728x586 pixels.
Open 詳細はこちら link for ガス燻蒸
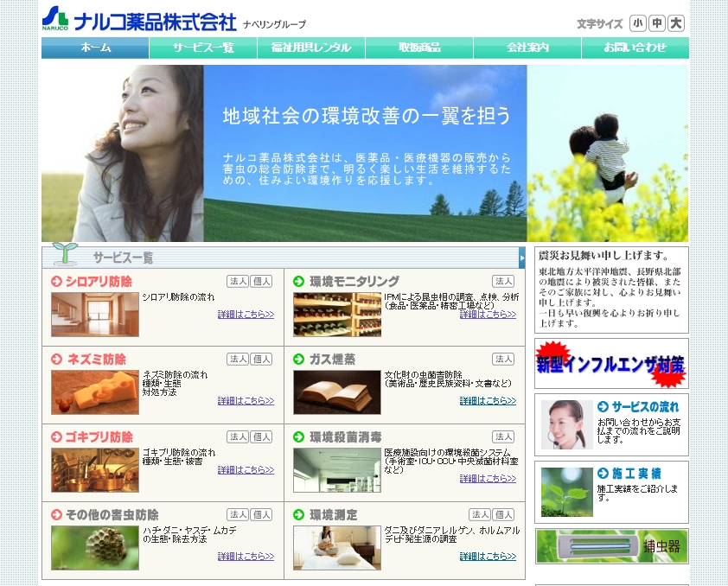pos(488,401)
